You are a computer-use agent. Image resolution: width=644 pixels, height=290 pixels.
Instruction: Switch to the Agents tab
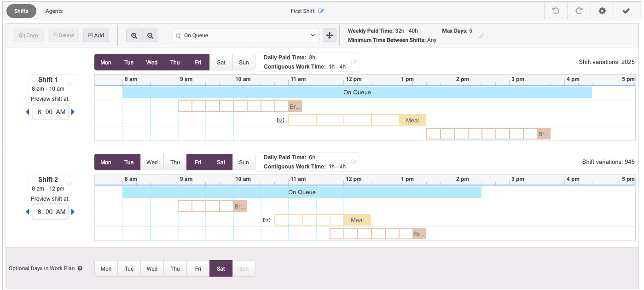tap(54, 11)
